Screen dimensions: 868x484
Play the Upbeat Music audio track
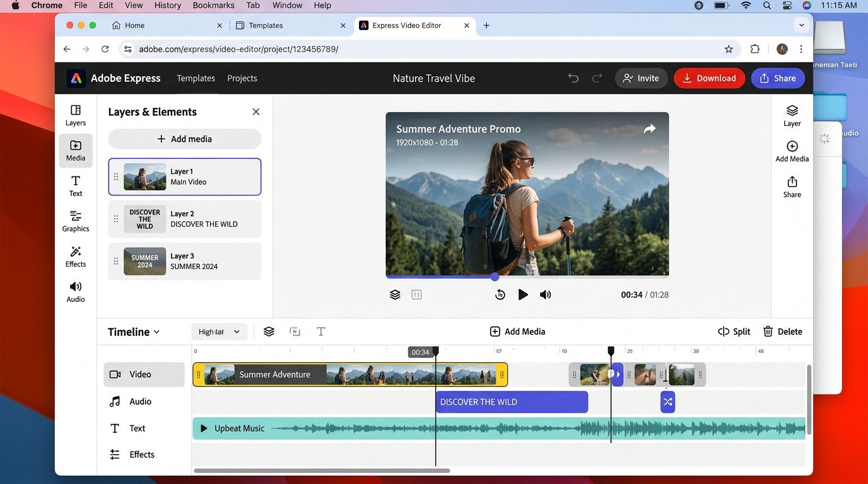point(204,429)
